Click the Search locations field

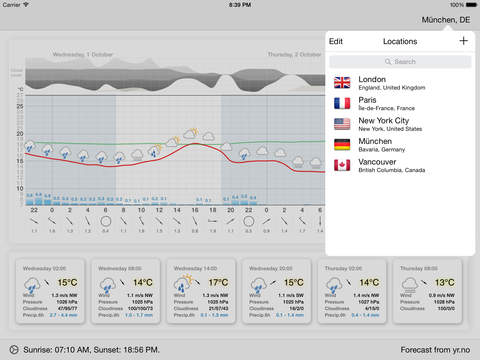(400, 62)
